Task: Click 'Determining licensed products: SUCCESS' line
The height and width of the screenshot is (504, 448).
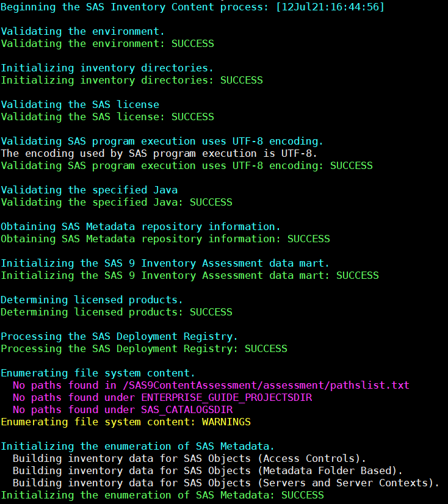Action: click(117, 312)
